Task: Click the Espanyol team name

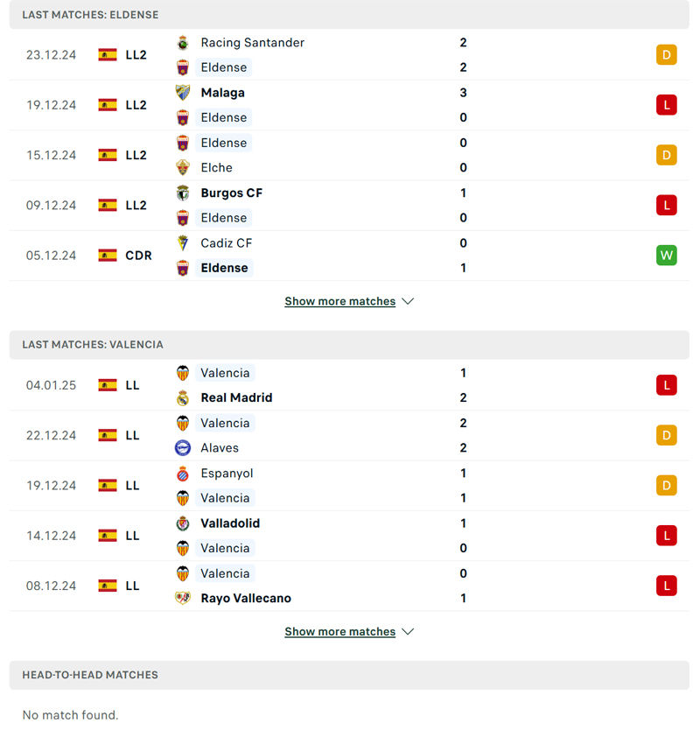Action: pyautogui.click(x=227, y=473)
